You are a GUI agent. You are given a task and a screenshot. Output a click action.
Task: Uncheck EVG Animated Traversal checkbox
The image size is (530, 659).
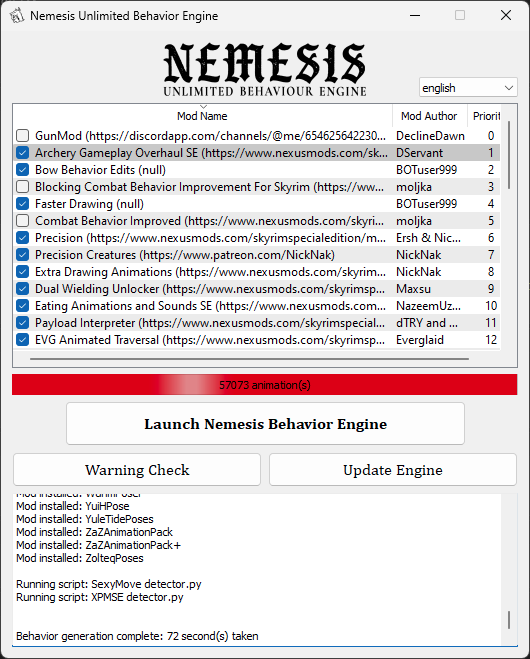tap(22, 340)
